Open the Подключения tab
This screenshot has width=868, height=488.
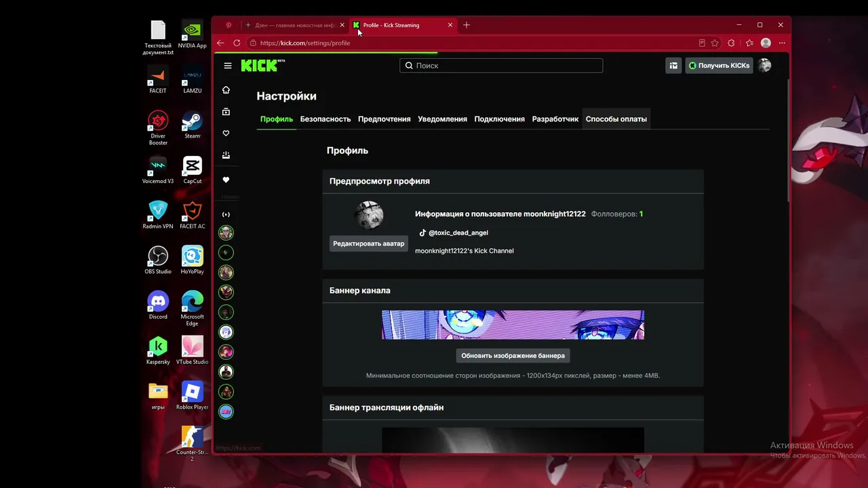tap(500, 119)
